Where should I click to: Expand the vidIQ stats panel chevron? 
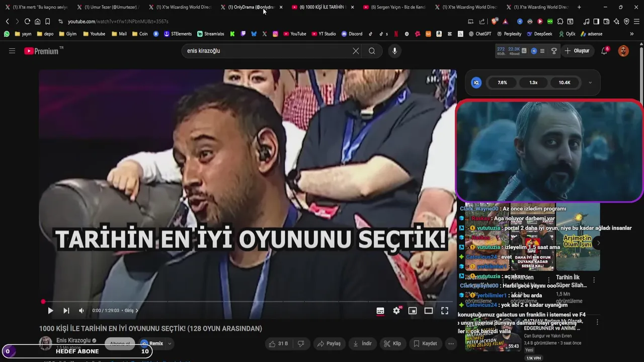tap(590, 82)
